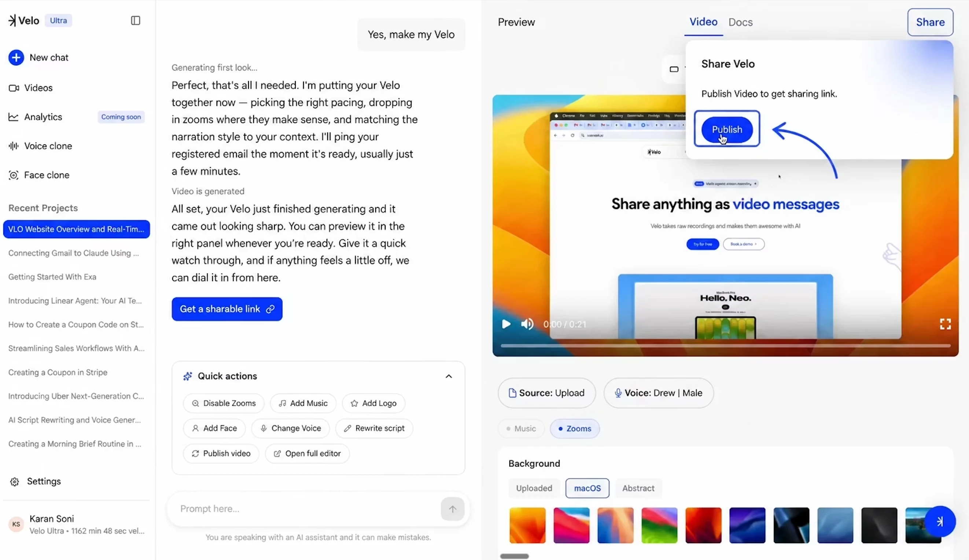Open Creating a Morning Brief Routine project
Viewport: 969px width, 560px height.
75,444
